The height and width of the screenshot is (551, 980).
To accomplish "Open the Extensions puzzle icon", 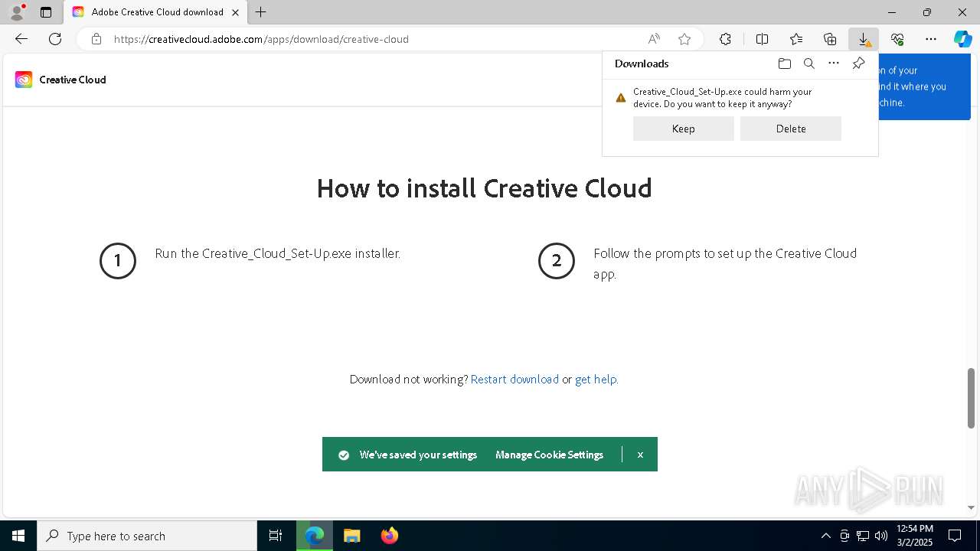I will [725, 39].
